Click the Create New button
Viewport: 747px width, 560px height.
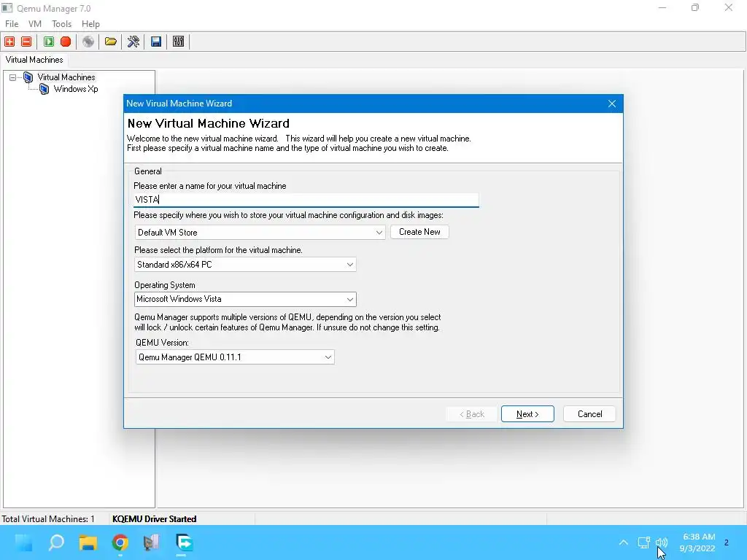(419, 232)
